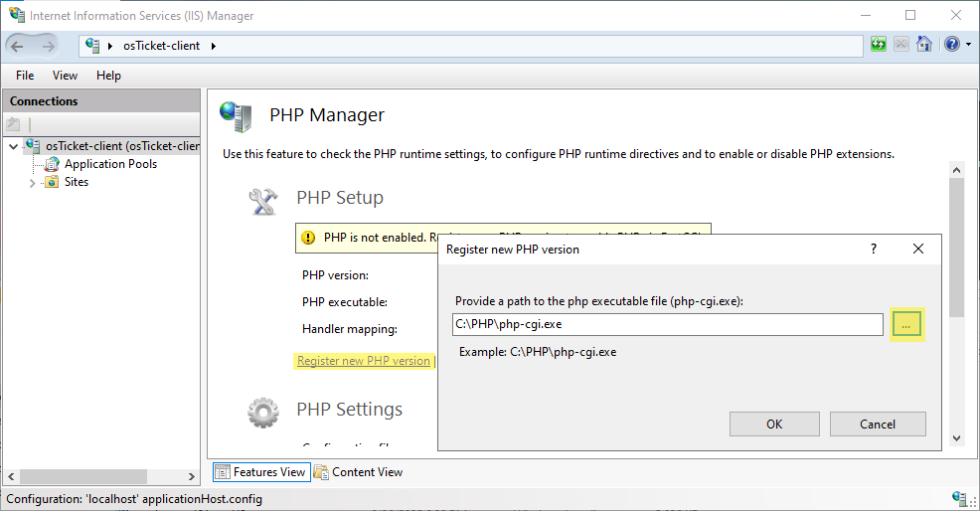Click the dialog help question mark
This screenshot has width=980, height=511.
pos(873,249)
